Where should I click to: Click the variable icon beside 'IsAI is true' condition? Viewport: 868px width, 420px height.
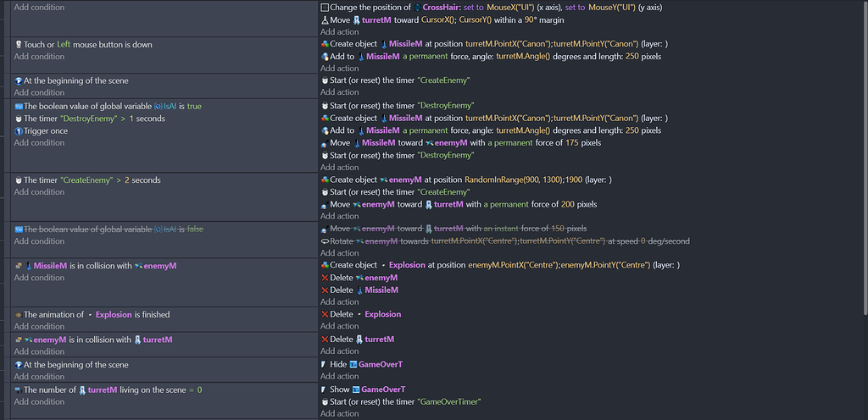tap(19, 106)
